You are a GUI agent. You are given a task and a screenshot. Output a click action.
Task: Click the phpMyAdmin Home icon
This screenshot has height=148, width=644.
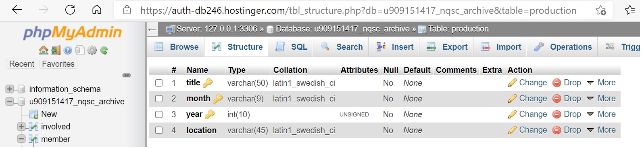(43, 51)
